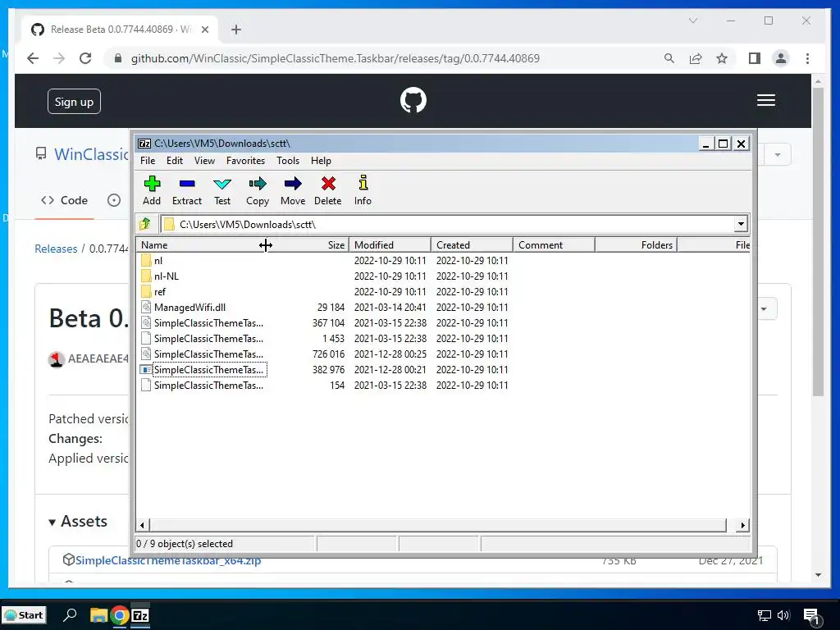
Task: Open the Issues tab icon on GitHub
Action: (113, 200)
